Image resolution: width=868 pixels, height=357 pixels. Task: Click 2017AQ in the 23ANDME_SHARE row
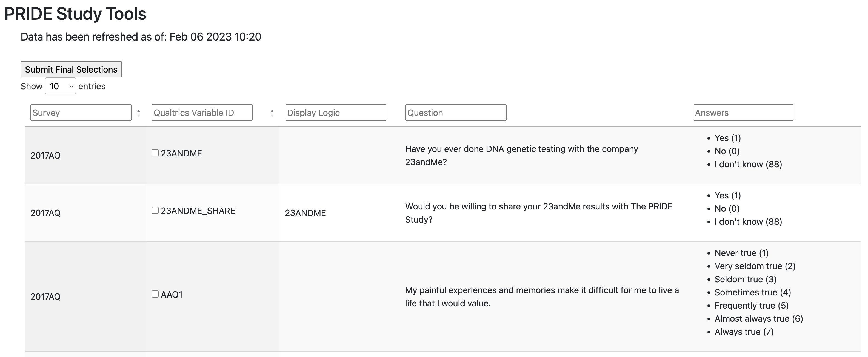(45, 213)
